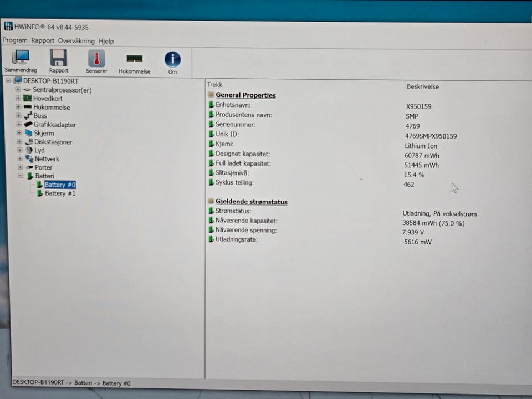Collapse the DESKTOP-B1190RT root node
The height and width of the screenshot is (399, 532).
click(x=8, y=80)
